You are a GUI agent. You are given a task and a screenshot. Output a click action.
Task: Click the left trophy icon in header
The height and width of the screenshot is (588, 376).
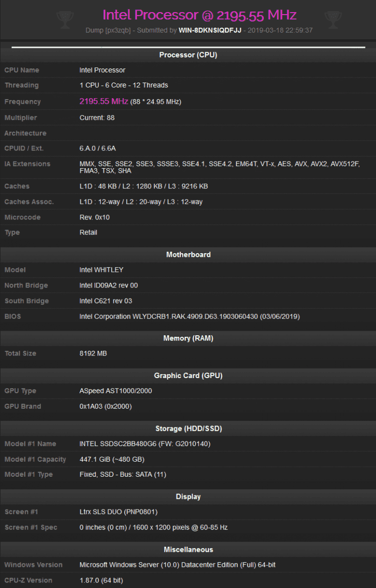(x=65, y=20)
